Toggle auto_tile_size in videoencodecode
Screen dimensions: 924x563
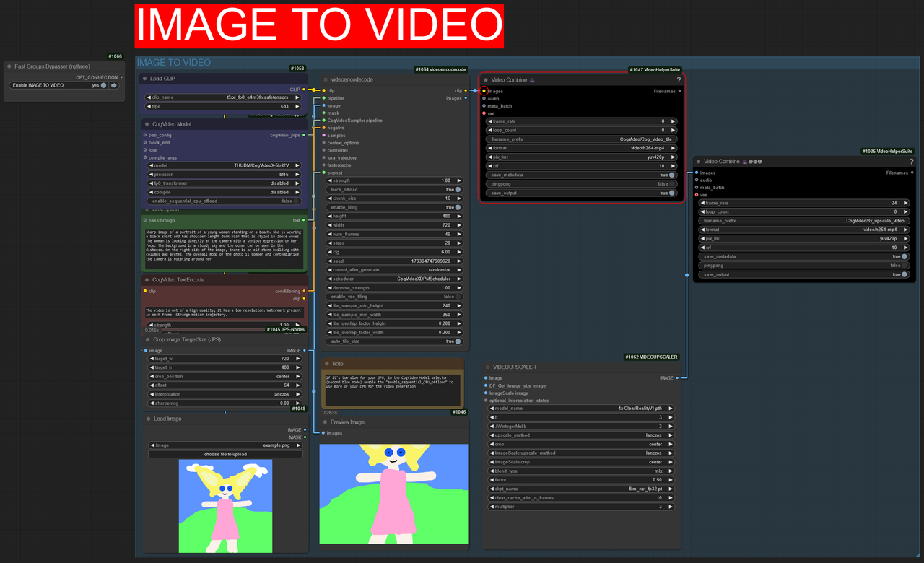457,341
